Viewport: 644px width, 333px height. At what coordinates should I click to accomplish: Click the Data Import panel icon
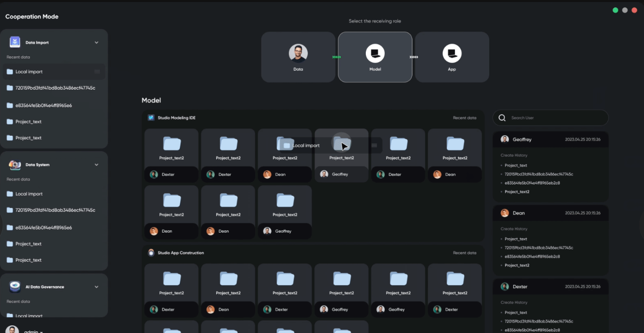point(15,42)
